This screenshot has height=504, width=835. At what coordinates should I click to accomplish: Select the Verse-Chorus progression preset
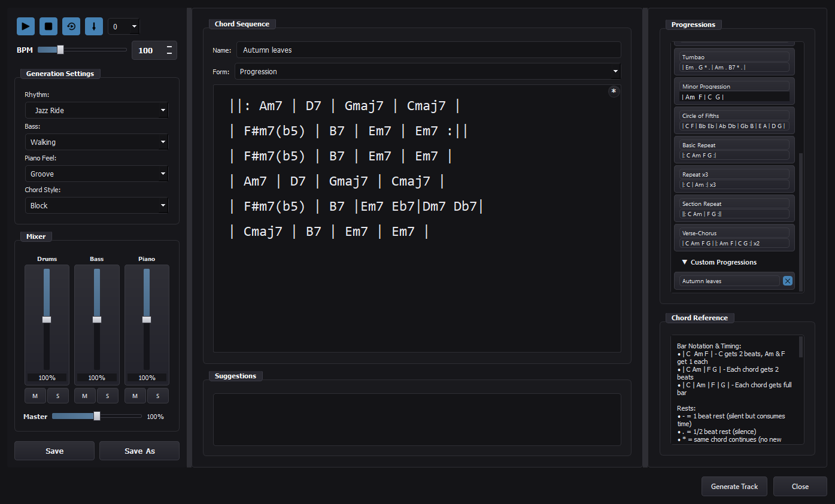click(x=734, y=238)
